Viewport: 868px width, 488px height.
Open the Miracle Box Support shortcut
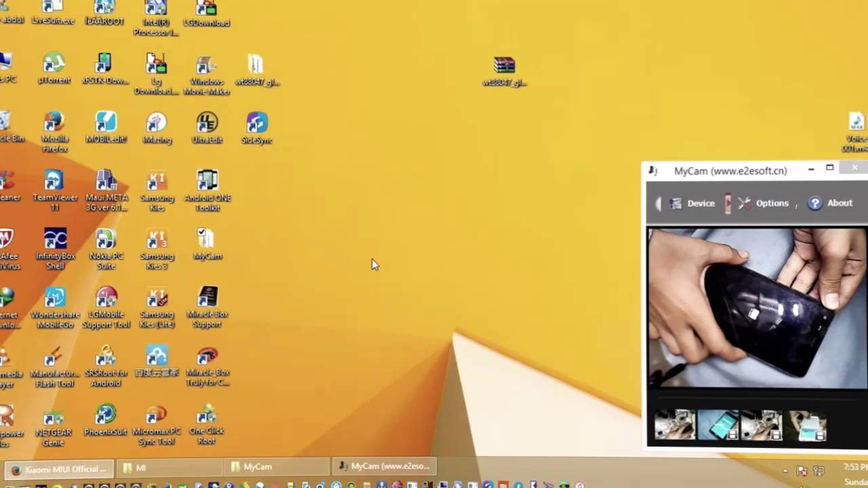(208, 308)
